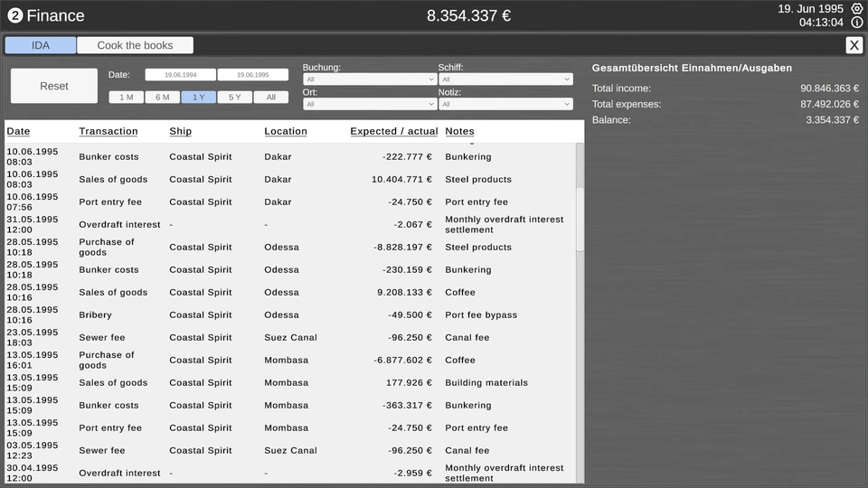Screen dimensions: 868x488
Task: Click the -2.959 € overdraft interest amount
Action: pyautogui.click(x=412, y=473)
